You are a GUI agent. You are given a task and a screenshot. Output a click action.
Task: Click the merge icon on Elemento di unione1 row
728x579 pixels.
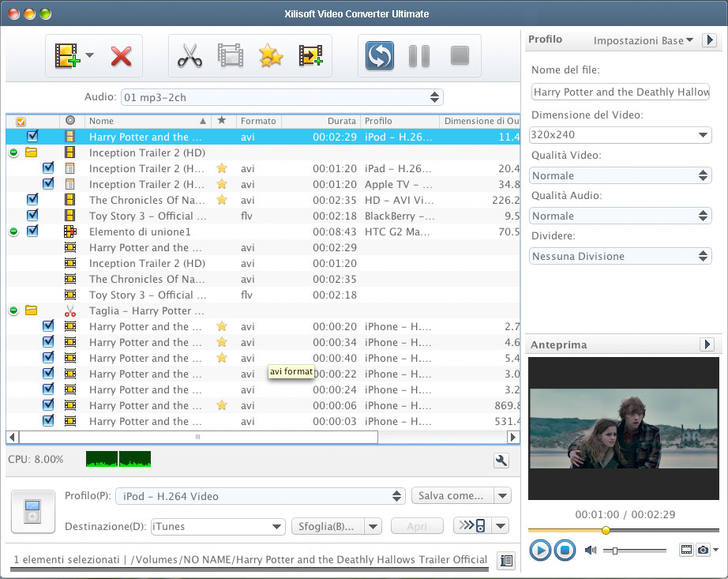click(x=70, y=231)
